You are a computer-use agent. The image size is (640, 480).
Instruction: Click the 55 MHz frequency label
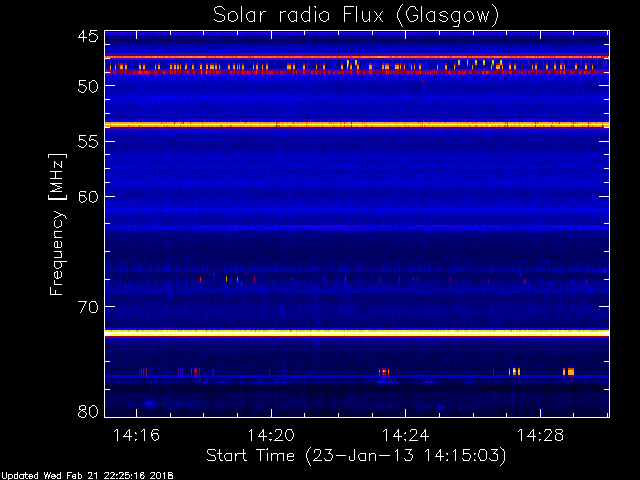pos(88,142)
